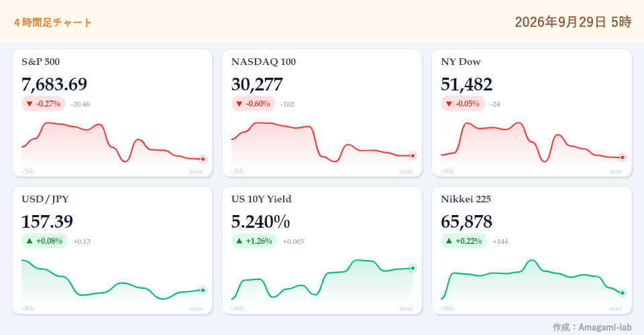Image resolution: width=644 pixels, height=335 pixels.
Task: Click the green endpoint dot on USD/JPY chart
Action: [x=203, y=290]
